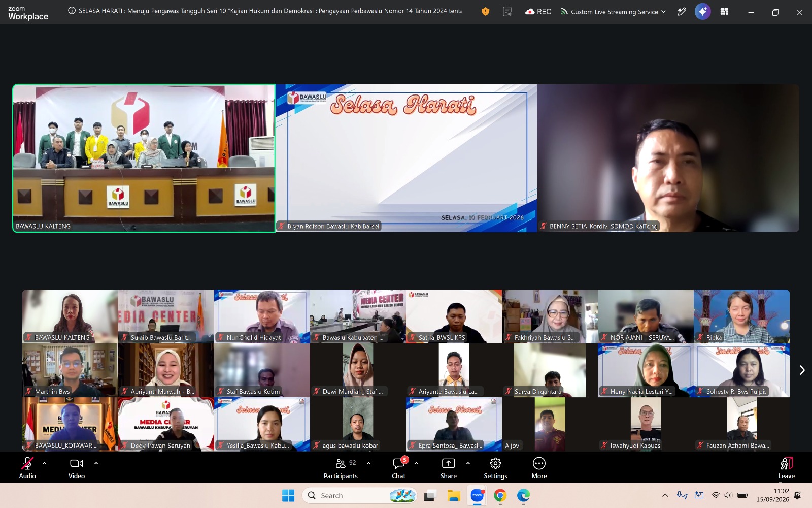The height and width of the screenshot is (508, 812).
Task: Show hidden system tray icons
Action: (665, 495)
